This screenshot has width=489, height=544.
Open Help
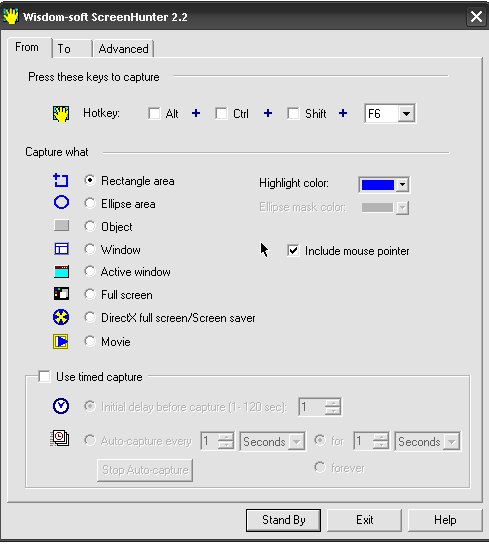click(445, 520)
